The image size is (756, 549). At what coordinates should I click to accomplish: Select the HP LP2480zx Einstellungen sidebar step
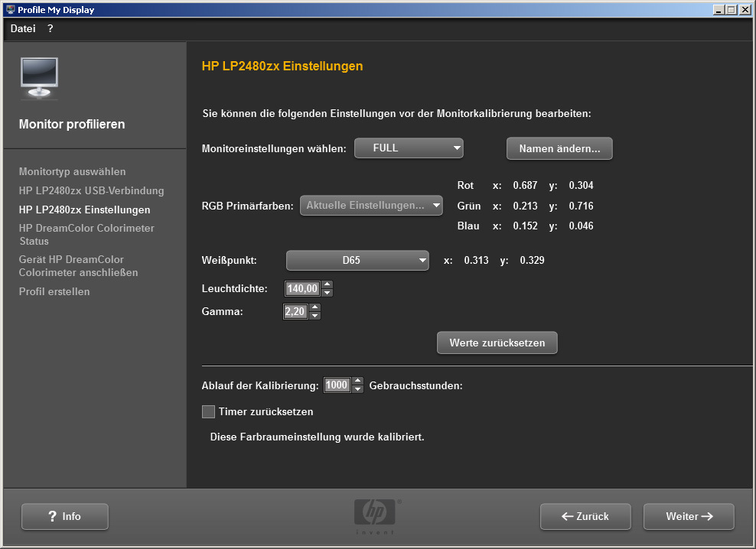84,210
